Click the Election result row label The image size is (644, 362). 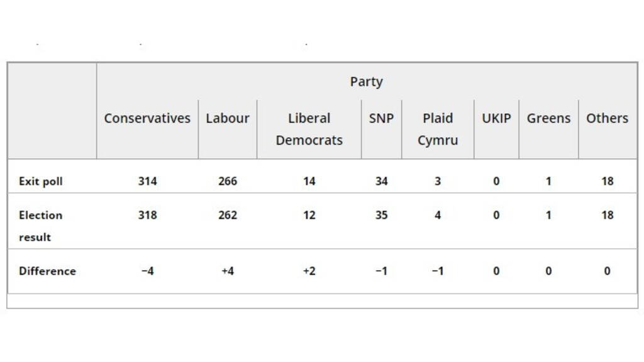[x=41, y=226]
